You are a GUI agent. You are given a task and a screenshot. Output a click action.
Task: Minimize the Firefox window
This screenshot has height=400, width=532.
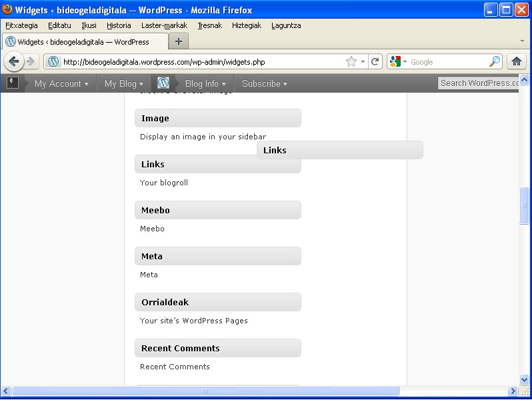(x=490, y=10)
